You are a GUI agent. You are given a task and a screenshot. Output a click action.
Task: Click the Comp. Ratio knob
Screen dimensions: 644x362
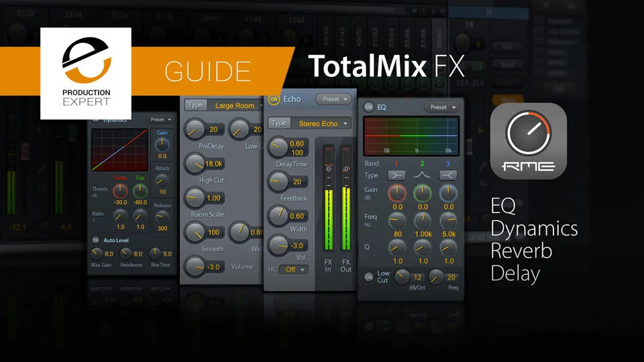click(x=120, y=215)
